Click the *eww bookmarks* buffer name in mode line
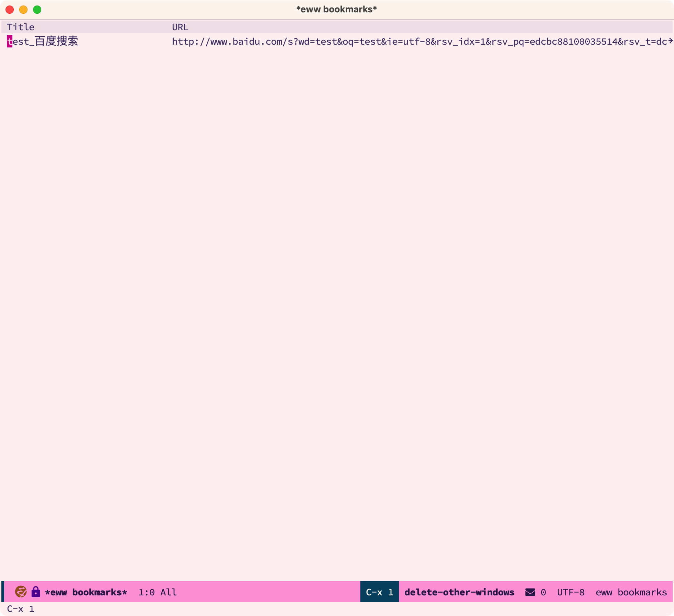The image size is (674, 616). [86, 592]
